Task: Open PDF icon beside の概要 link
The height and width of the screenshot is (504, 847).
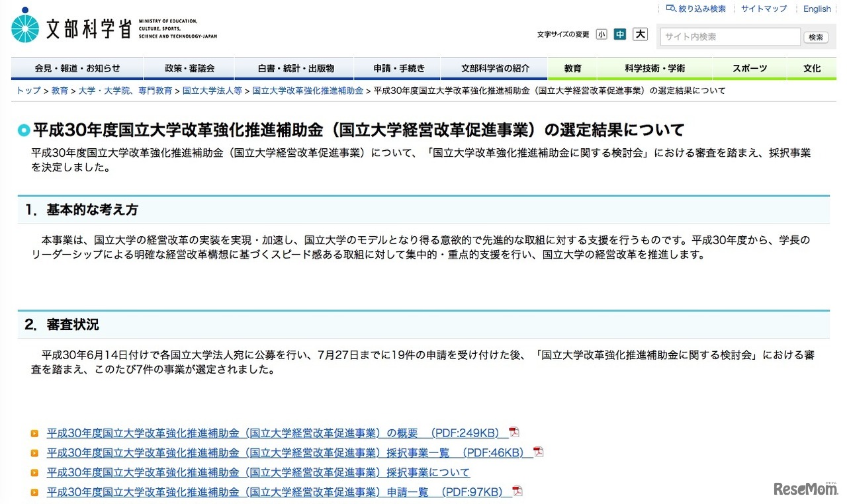Action: pos(514,433)
